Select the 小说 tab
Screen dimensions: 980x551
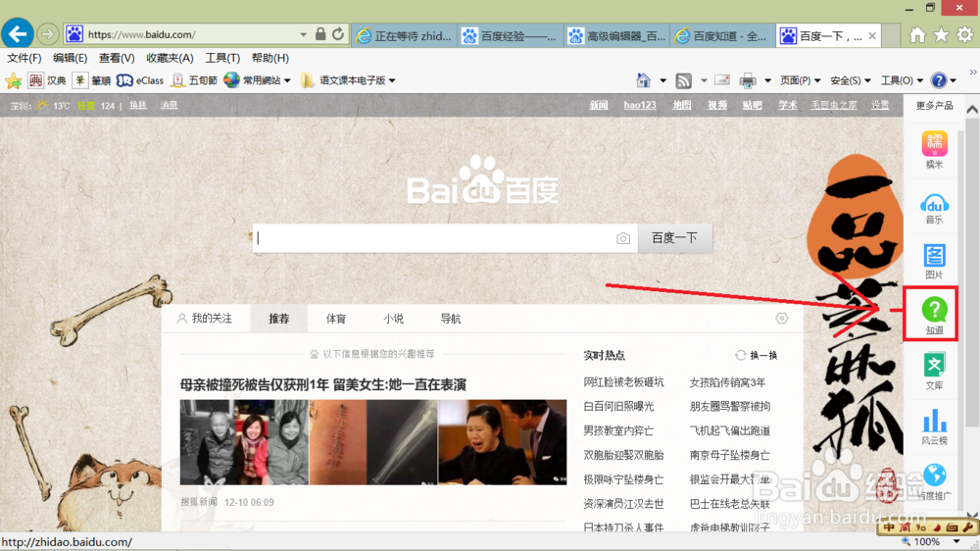pos(393,319)
